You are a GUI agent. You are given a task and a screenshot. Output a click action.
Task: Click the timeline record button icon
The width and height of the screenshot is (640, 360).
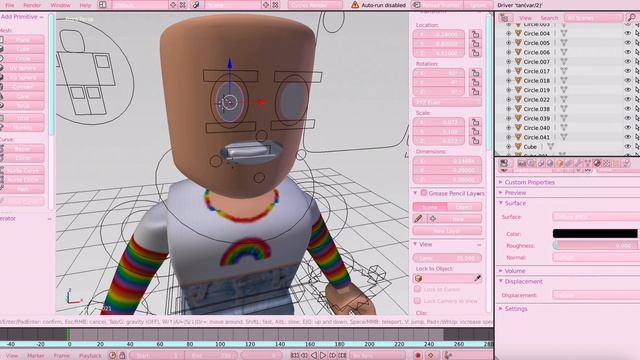tap(418, 356)
